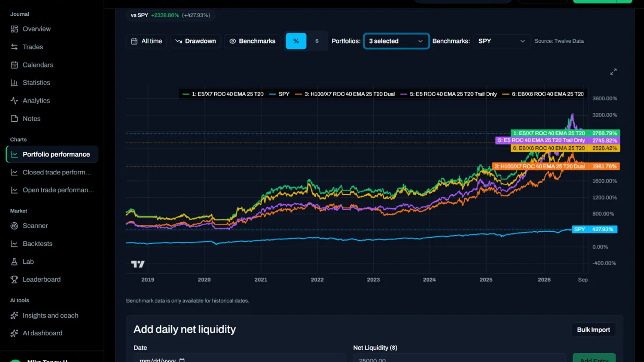
Task: Open the Calendars icon in sidebar
Action: (x=14, y=65)
